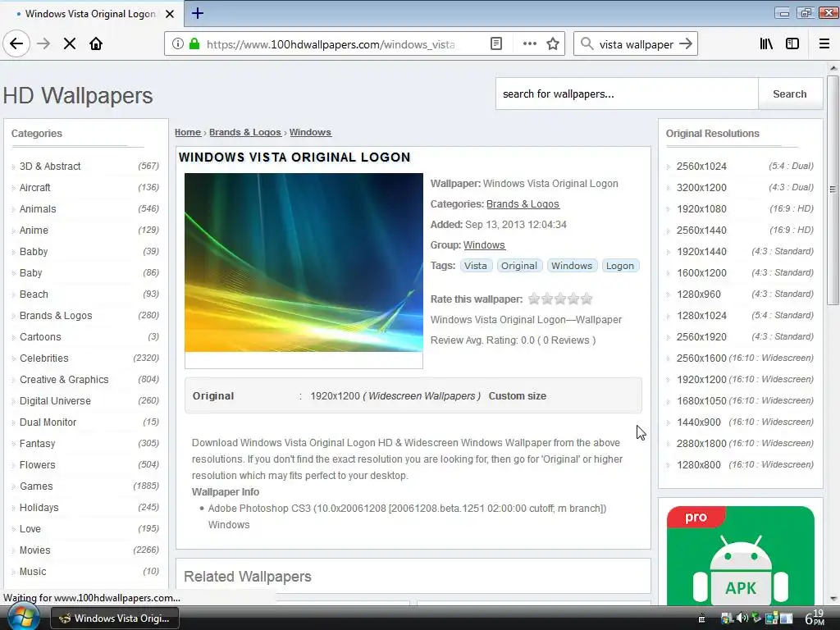The height and width of the screenshot is (630, 840).
Task: Open the Movies category
Action: pyautogui.click(x=34, y=550)
